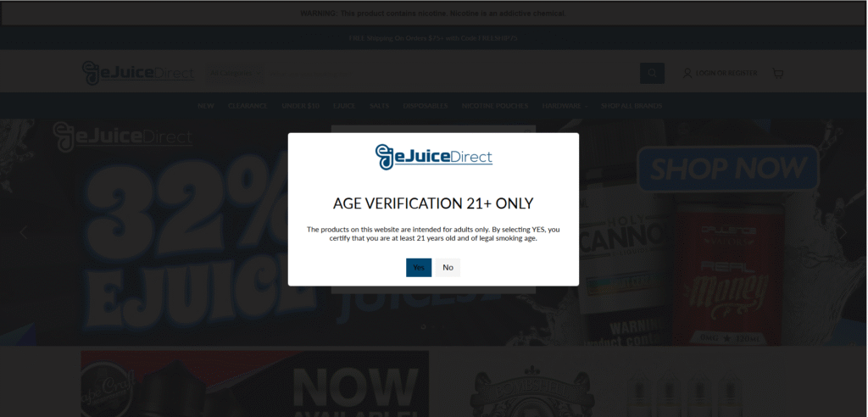Click the NOW AVAILABLE promo banner

(254, 384)
